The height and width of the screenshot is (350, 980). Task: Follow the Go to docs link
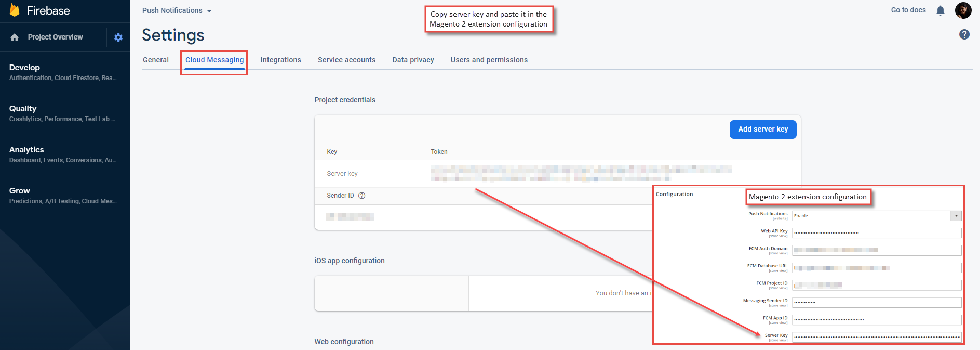tap(908, 10)
